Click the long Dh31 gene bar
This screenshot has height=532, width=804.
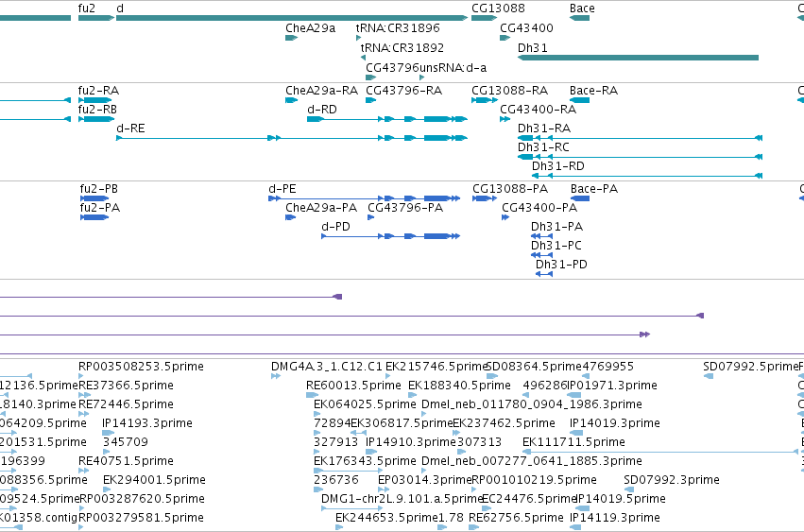(x=638, y=58)
